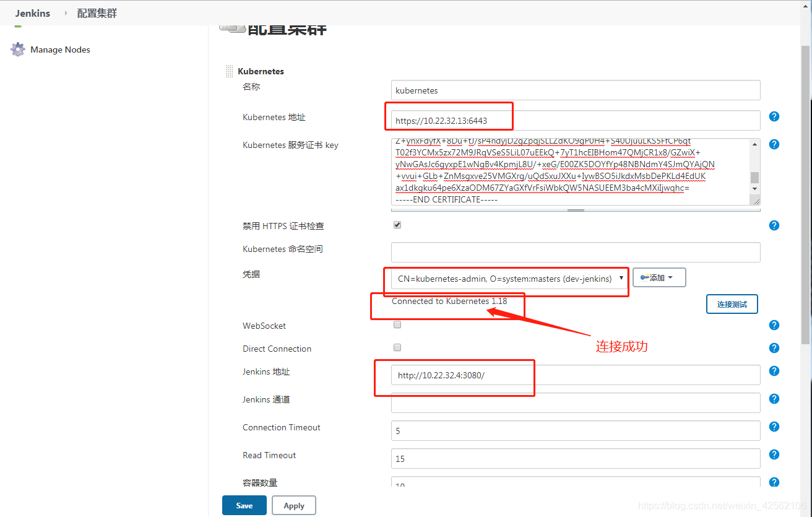Click help icon for 禁用 HTTPS 证书检查
The image size is (812, 517).
click(x=774, y=225)
